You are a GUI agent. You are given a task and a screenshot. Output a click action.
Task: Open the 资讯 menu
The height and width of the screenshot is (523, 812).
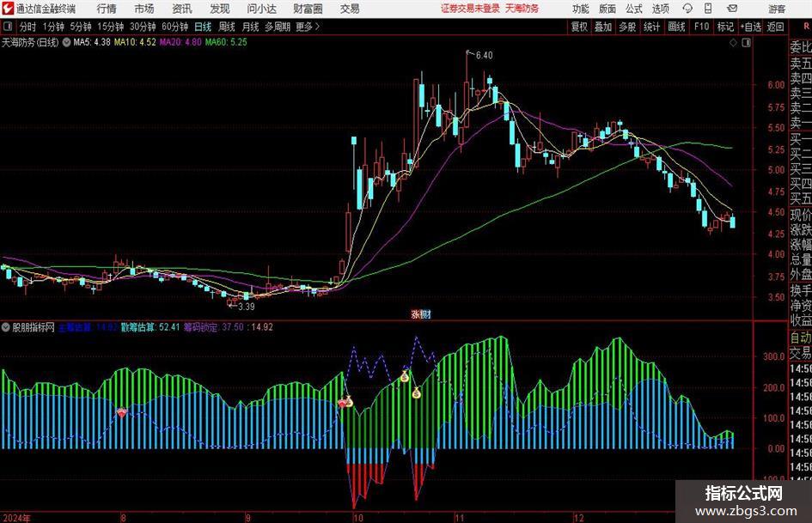click(182, 9)
